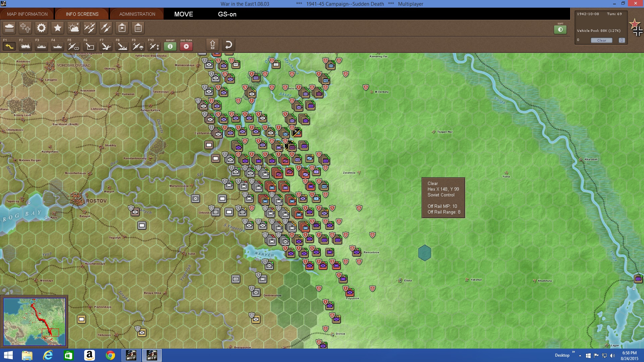Image resolution: width=644 pixels, height=362 pixels.
Task: Click the star icon in the top toolbar
Action: pos(58,28)
